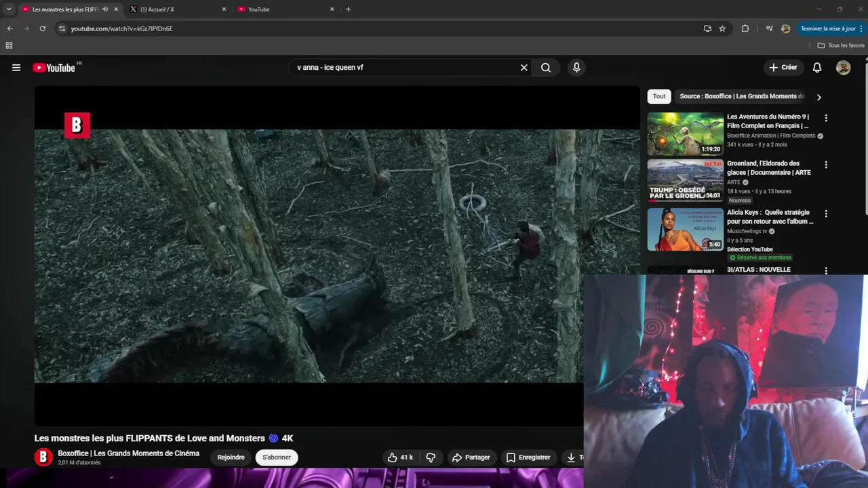Click the Créer button
Screen dimensions: 868x488
coord(783,68)
